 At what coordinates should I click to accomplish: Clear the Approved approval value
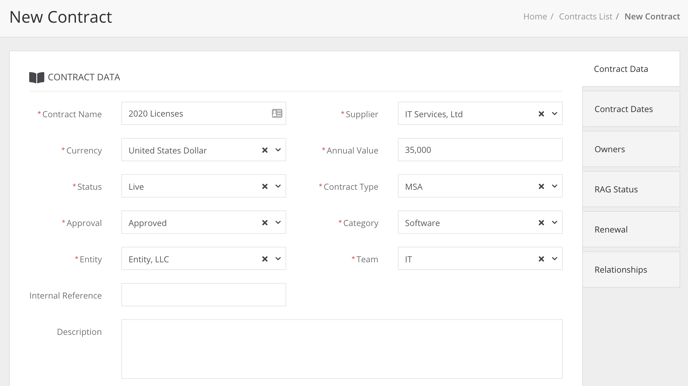(265, 223)
